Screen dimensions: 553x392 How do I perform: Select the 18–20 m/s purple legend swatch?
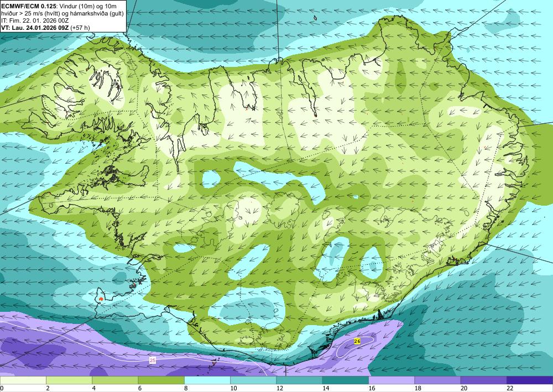437,380
